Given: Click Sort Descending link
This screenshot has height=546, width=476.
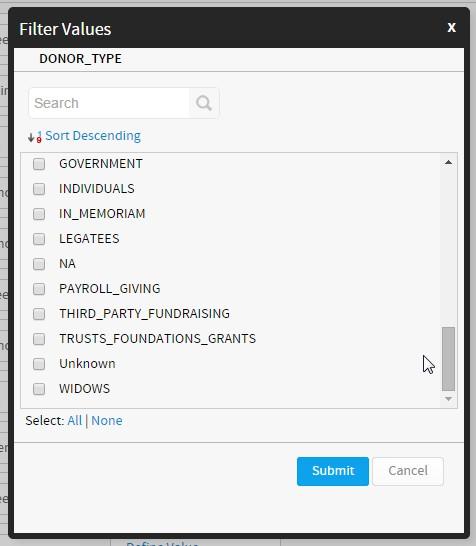Looking at the screenshot, I should (93, 136).
